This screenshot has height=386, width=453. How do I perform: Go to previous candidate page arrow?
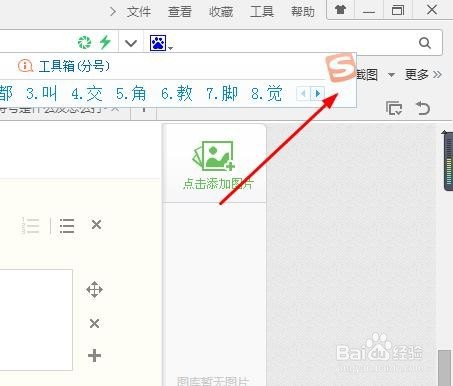[303, 94]
